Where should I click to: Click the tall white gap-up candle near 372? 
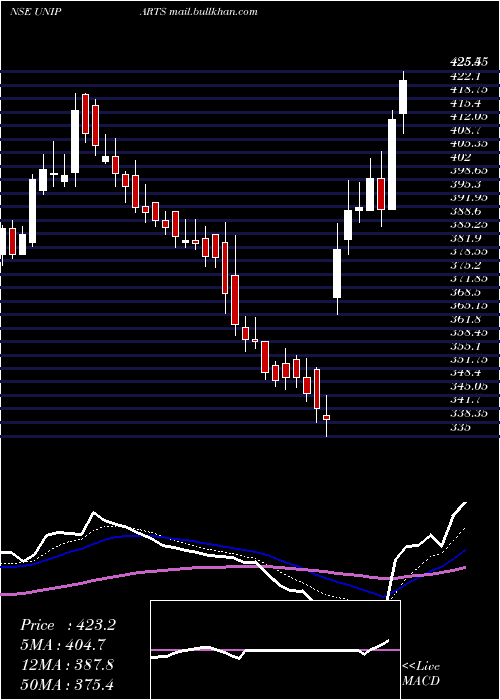point(337,273)
